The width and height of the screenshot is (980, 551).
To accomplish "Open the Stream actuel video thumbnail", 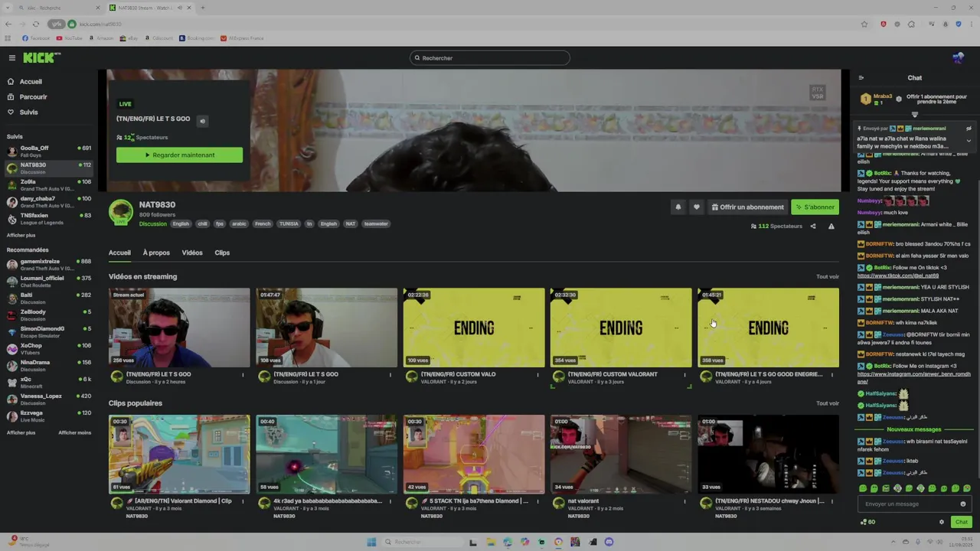I will click(x=179, y=328).
